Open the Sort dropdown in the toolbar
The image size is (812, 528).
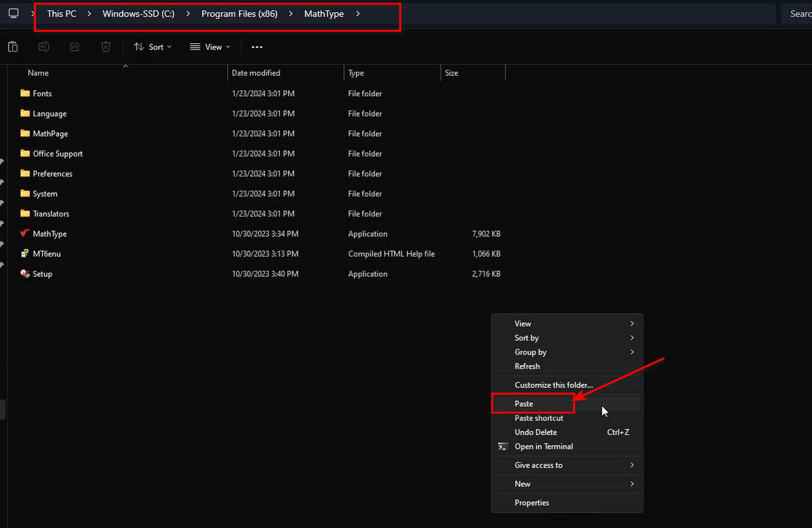click(152, 47)
